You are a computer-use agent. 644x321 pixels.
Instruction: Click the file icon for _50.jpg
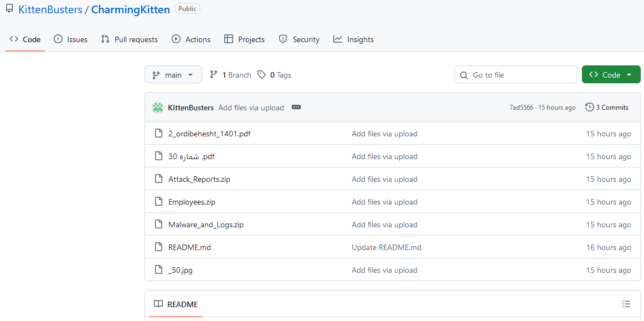pyautogui.click(x=158, y=270)
